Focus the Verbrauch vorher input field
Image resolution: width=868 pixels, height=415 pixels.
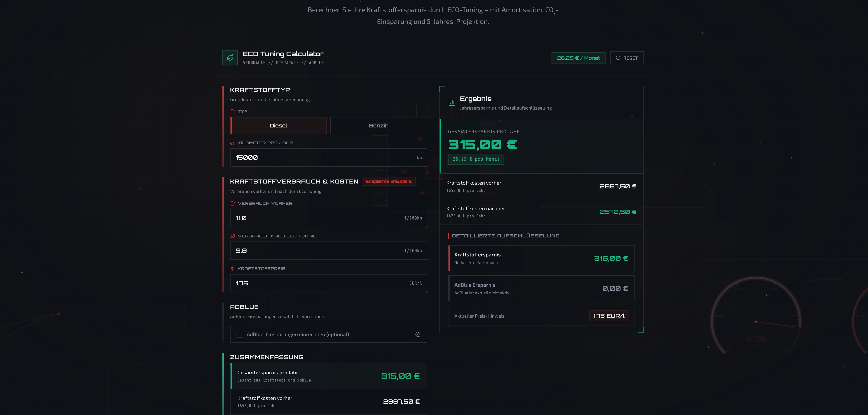pyautogui.click(x=328, y=218)
